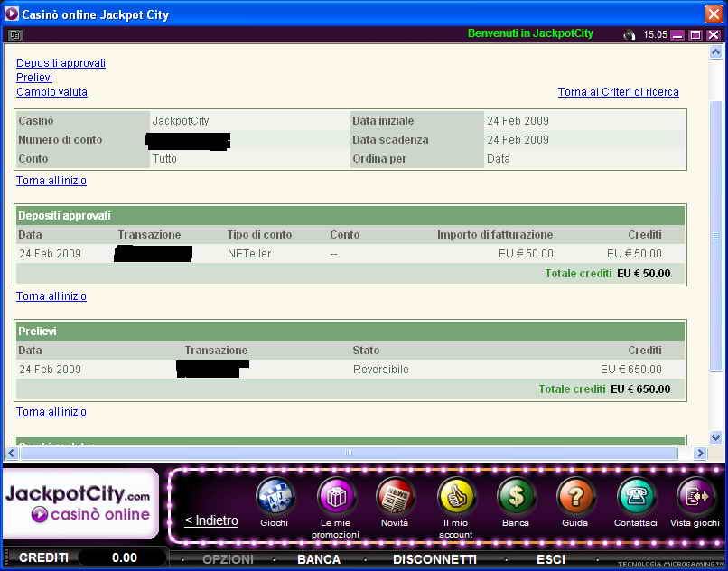Image resolution: width=728 pixels, height=571 pixels.
Task: Click the EU € 650.00 withdrawal credit cell
Action: pyautogui.click(x=631, y=370)
